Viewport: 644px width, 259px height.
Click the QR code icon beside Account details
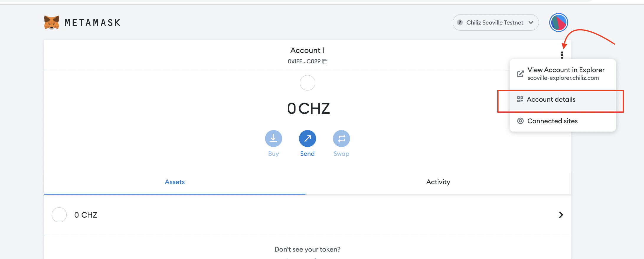click(x=520, y=99)
